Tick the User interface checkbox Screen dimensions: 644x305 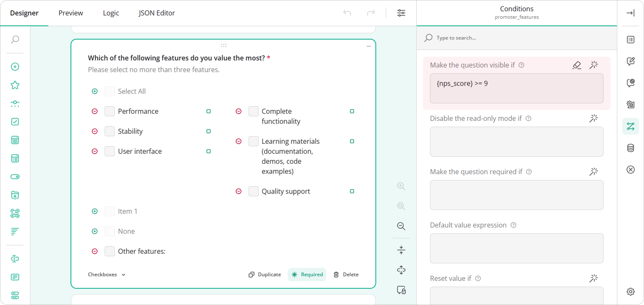110,151
